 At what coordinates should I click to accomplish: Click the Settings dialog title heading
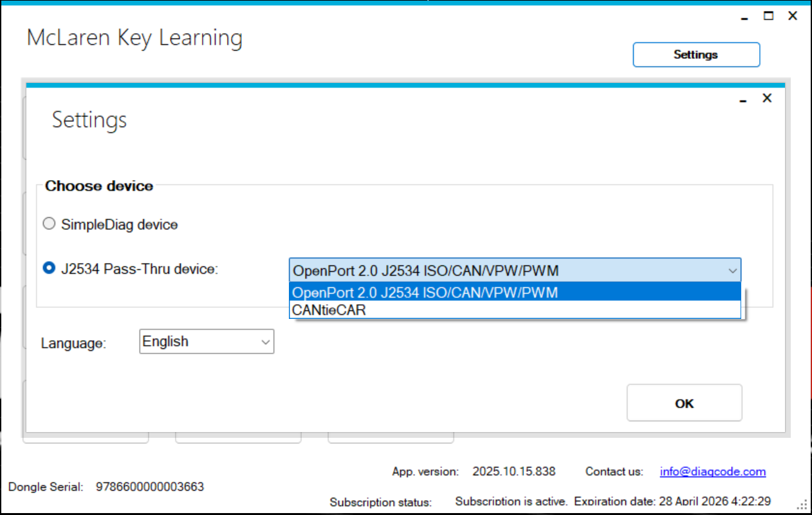pyautogui.click(x=89, y=120)
